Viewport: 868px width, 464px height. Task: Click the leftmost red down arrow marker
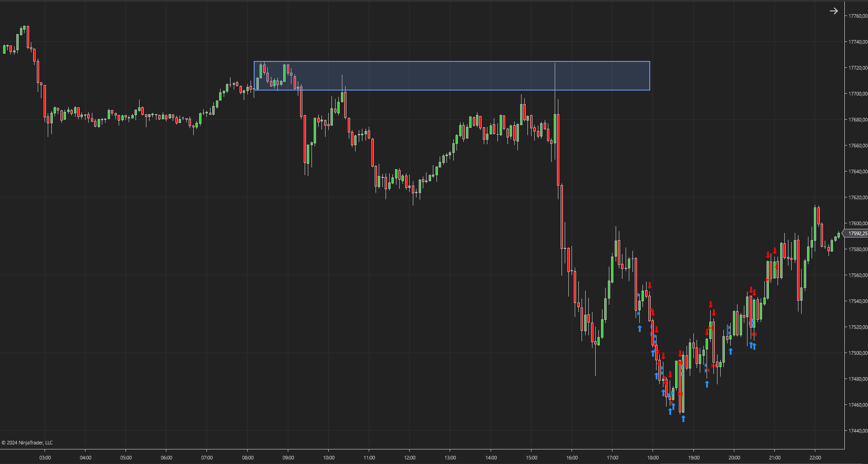[x=650, y=285]
